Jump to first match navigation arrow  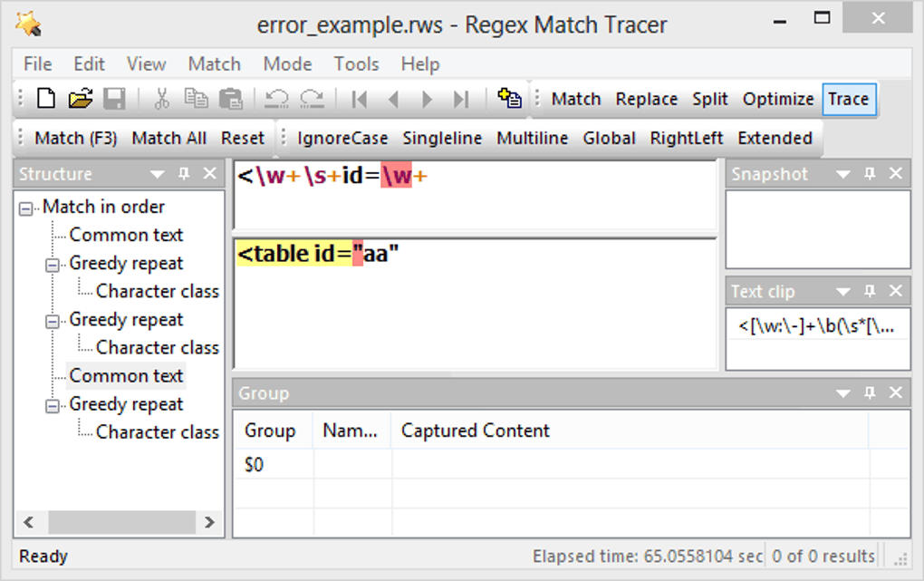pos(359,99)
